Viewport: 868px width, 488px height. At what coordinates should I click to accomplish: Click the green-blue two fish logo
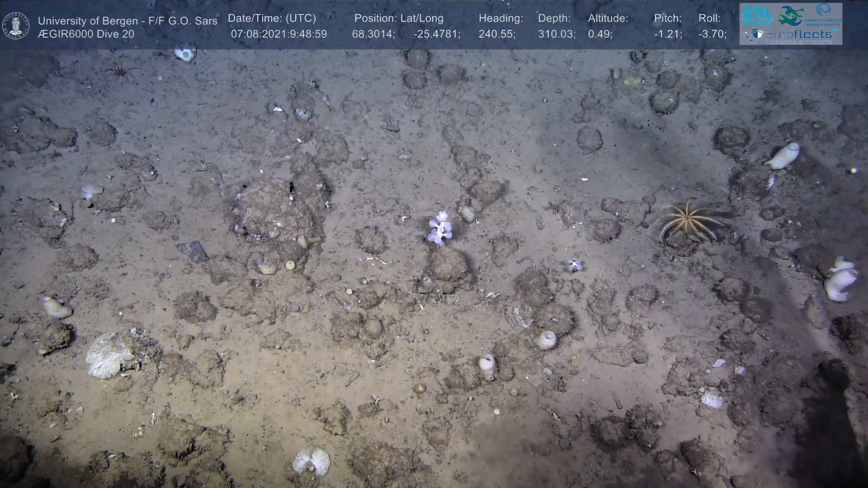[x=790, y=16]
